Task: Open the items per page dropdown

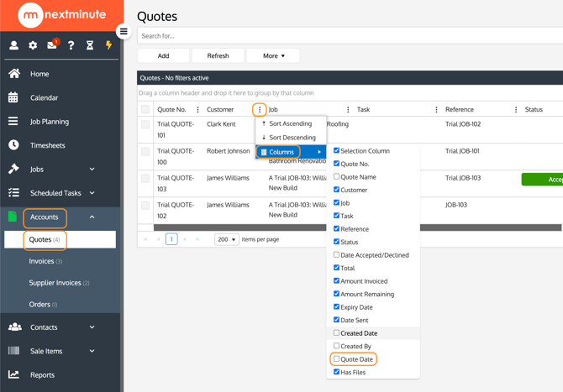Action: tap(226, 239)
